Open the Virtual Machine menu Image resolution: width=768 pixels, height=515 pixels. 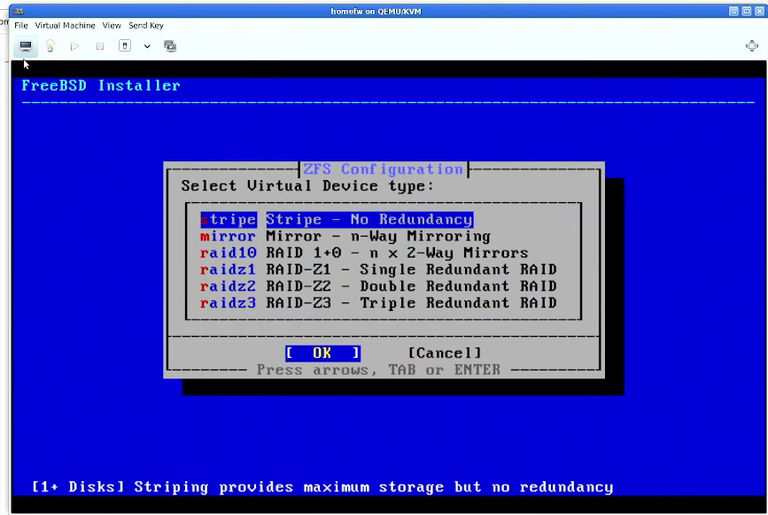point(65,25)
